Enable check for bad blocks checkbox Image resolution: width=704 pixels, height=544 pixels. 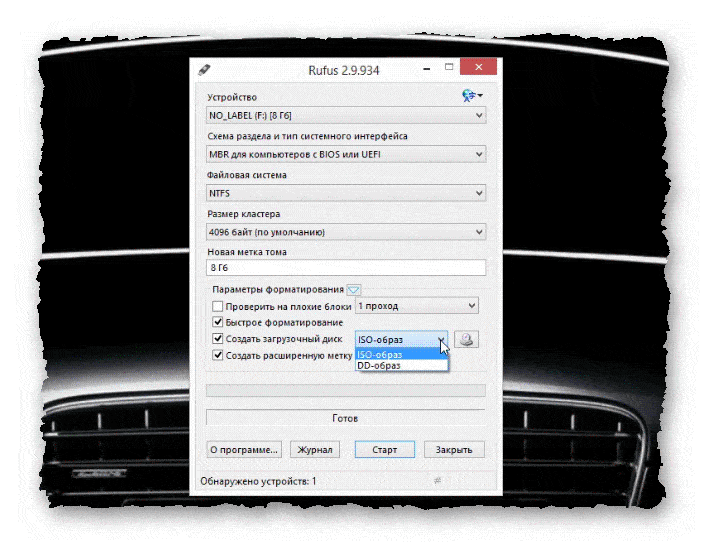[x=217, y=307]
